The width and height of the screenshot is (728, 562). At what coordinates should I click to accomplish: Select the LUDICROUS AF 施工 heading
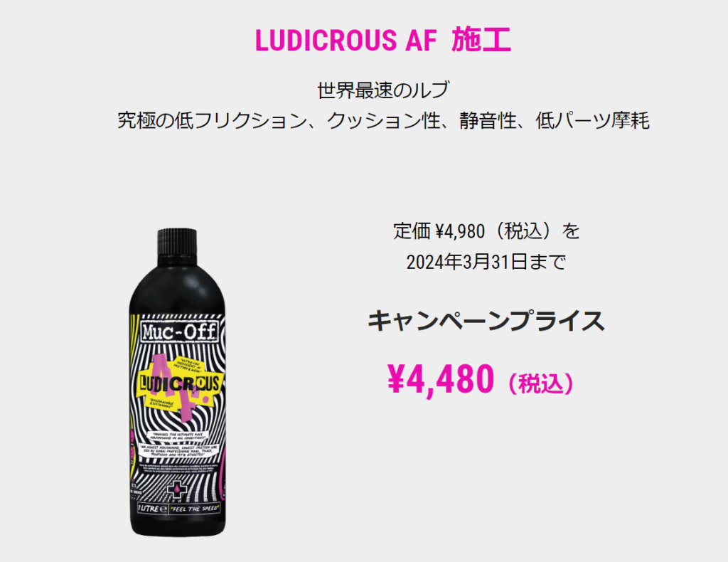coord(383,40)
